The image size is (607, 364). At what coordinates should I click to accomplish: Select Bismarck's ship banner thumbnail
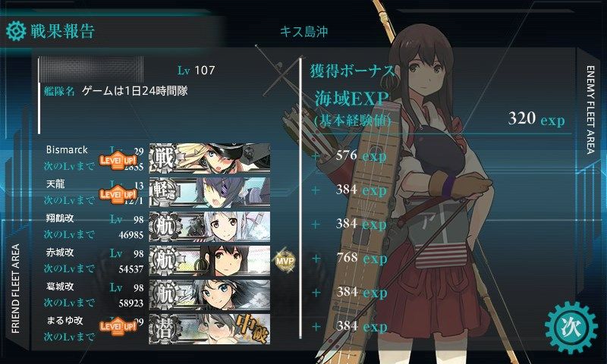tap(210, 158)
